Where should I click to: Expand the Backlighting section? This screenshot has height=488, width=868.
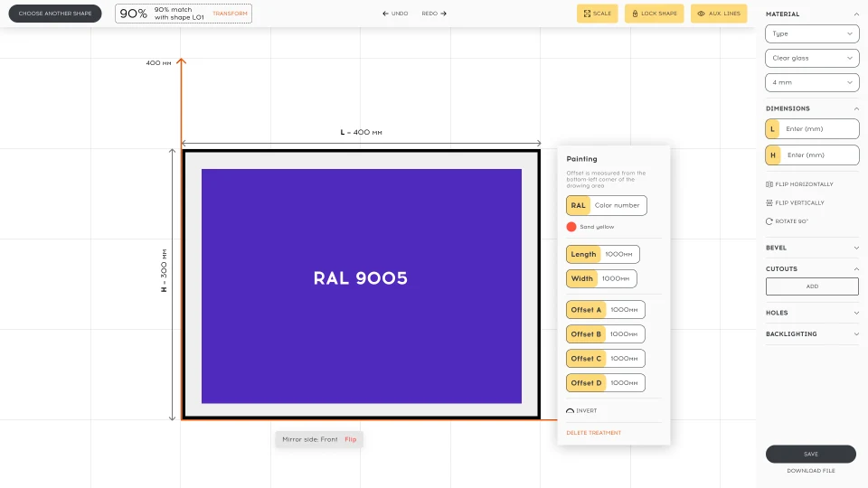point(856,334)
